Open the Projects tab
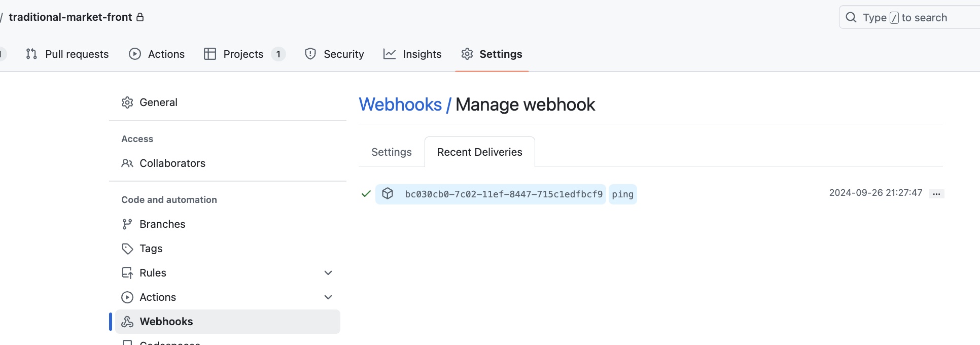This screenshot has height=345, width=980. pyautogui.click(x=244, y=54)
